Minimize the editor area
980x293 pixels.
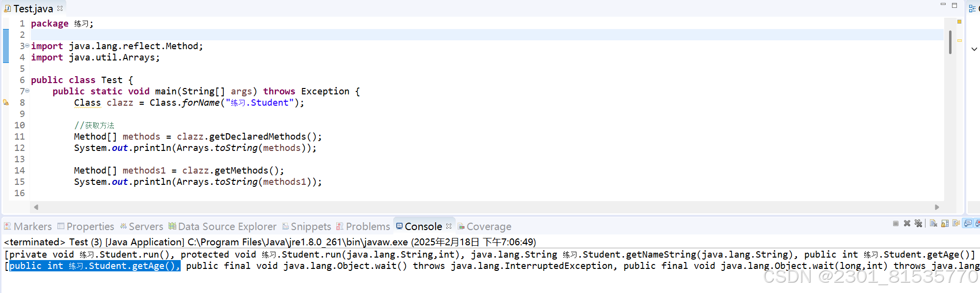[x=943, y=4]
